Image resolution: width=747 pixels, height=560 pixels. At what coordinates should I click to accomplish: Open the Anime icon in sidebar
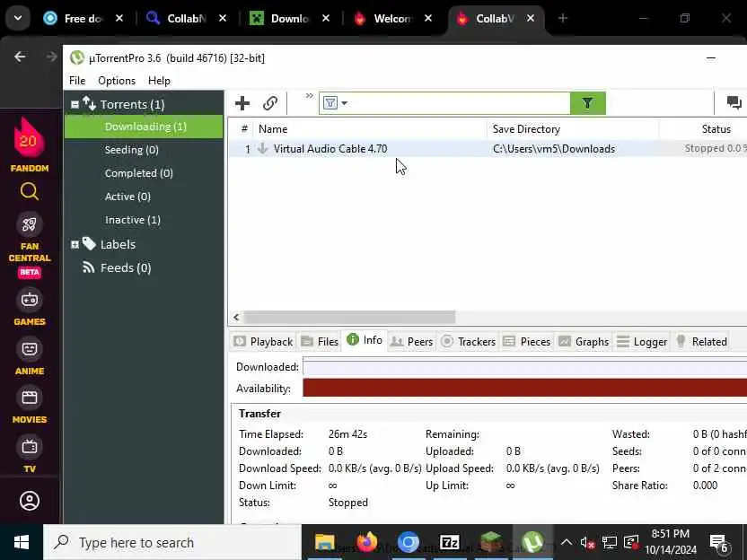pyautogui.click(x=30, y=349)
